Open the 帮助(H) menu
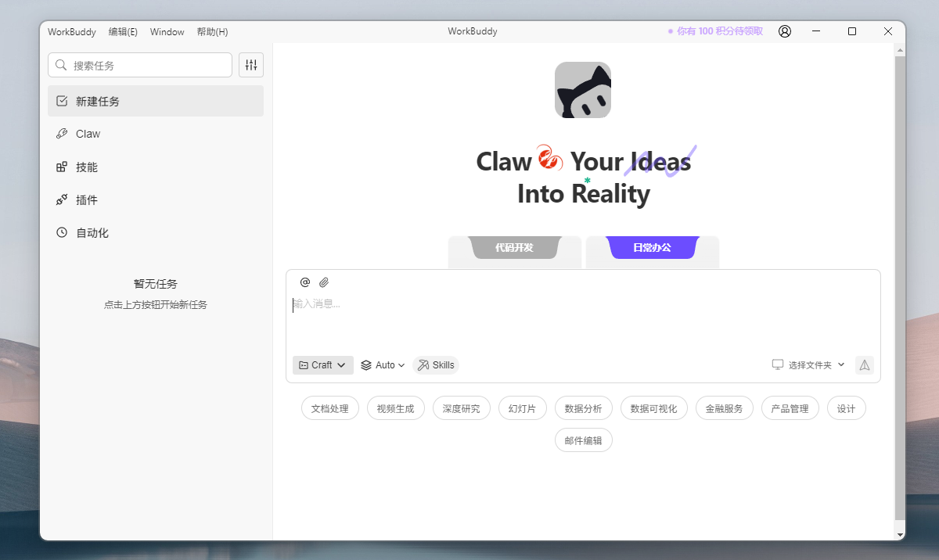Viewport: 939px width, 560px height. (x=212, y=32)
